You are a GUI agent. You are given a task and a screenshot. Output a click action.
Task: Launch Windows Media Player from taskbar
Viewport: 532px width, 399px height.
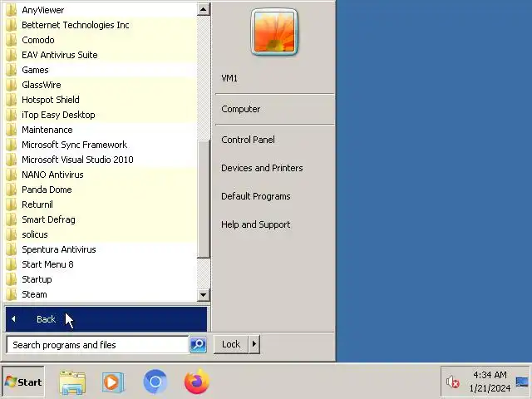(113, 382)
